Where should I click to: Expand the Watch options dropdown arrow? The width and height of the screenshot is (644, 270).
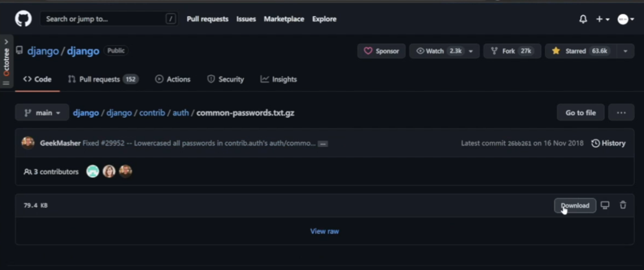point(471,51)
